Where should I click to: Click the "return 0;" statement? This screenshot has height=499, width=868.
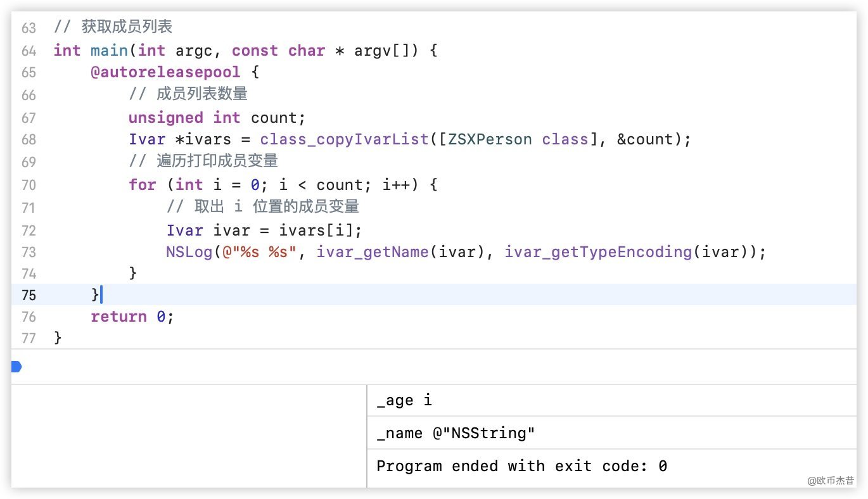(x=132, y=317)
